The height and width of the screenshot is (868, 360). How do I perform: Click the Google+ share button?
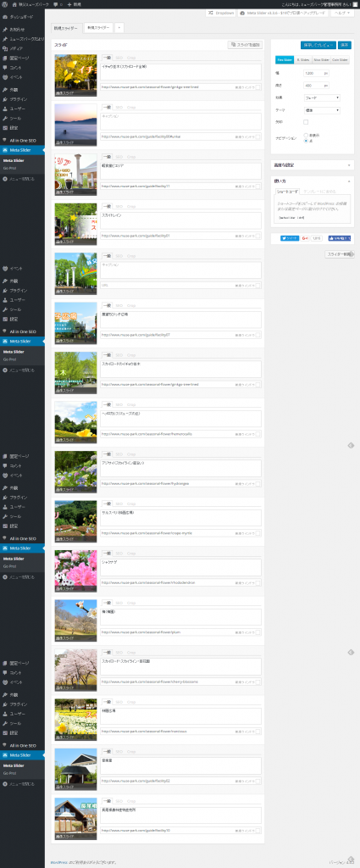(x=305, y=238)
